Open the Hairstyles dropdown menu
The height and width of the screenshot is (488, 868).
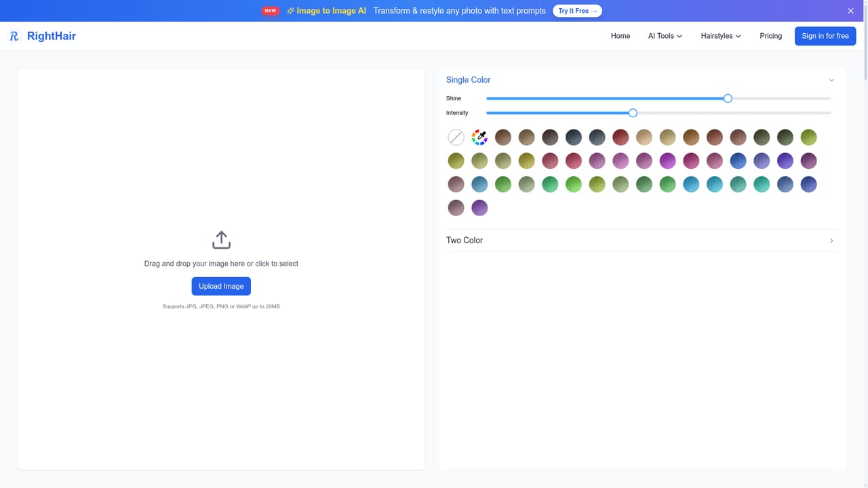tap(721, 36)
